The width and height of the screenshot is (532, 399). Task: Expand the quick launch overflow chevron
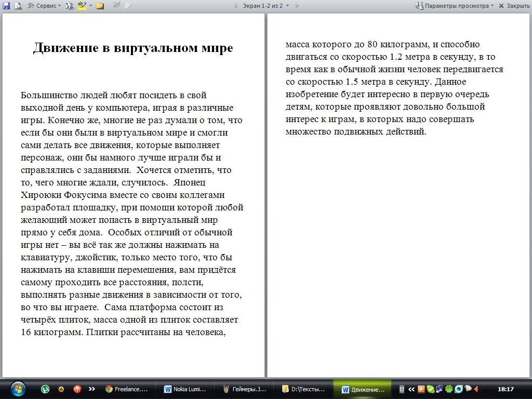[x=91, y=389]
